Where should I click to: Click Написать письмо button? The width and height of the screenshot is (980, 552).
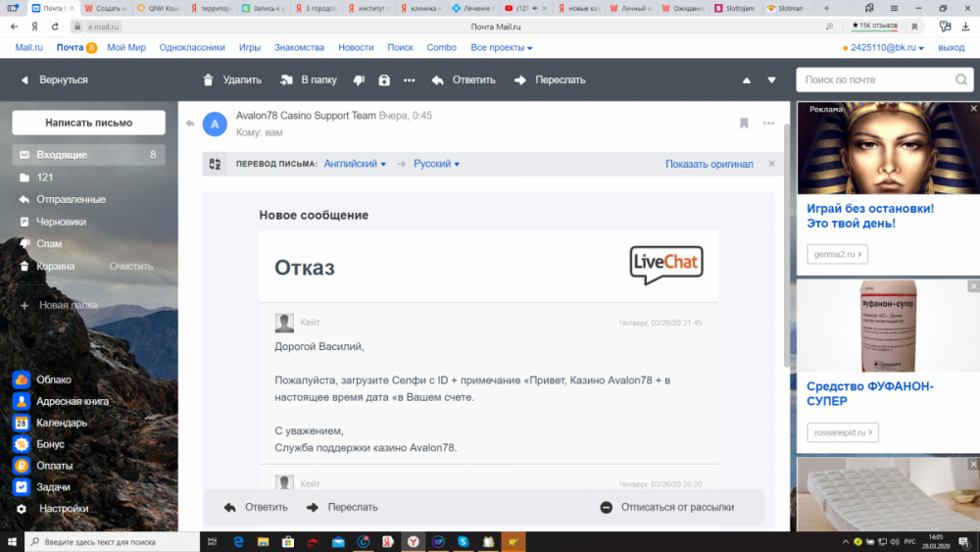click(88, 123)
